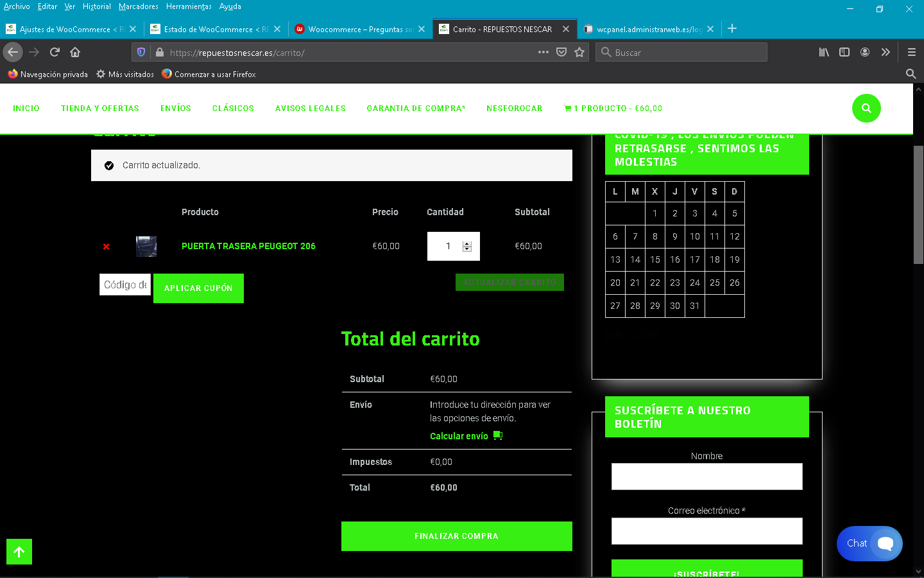
Task: Open a new tab with plus
Action: coord(732,28)
